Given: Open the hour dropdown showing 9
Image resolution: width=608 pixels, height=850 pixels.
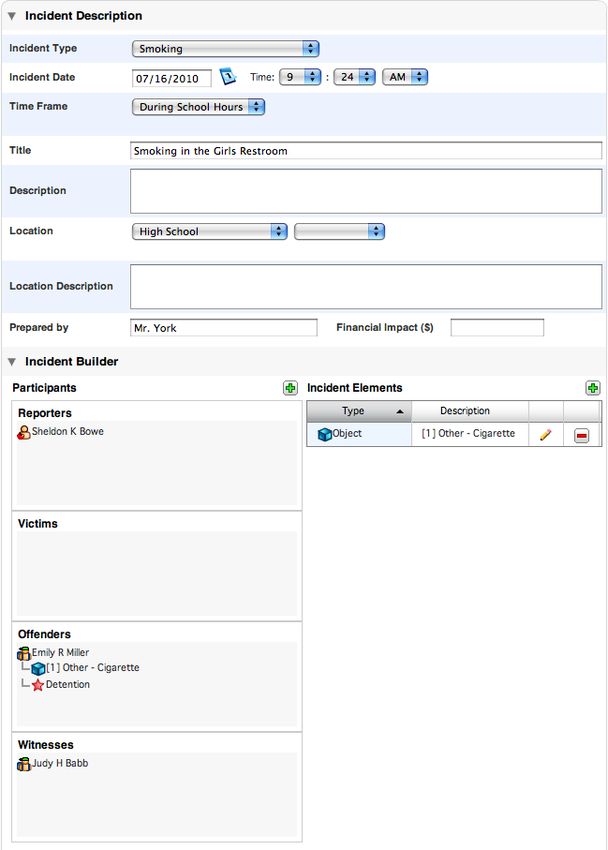Looking at the screenshot, I should point(300,77).
